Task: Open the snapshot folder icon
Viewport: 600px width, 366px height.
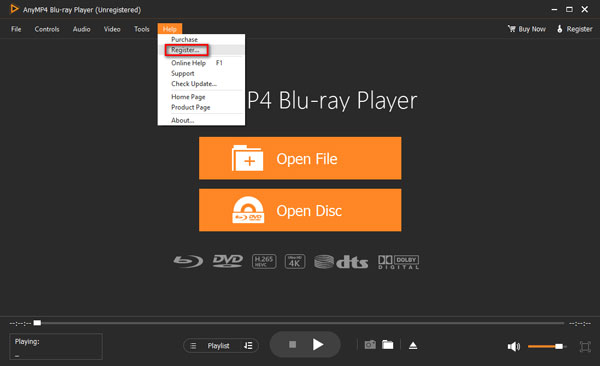Action: [x=388, y=345]
